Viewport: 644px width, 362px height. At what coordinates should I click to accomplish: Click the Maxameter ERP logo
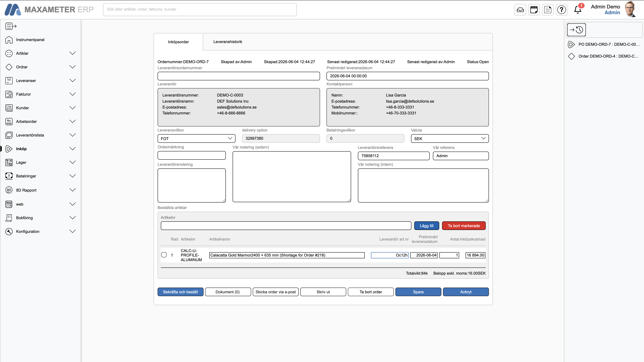[49, 10]
